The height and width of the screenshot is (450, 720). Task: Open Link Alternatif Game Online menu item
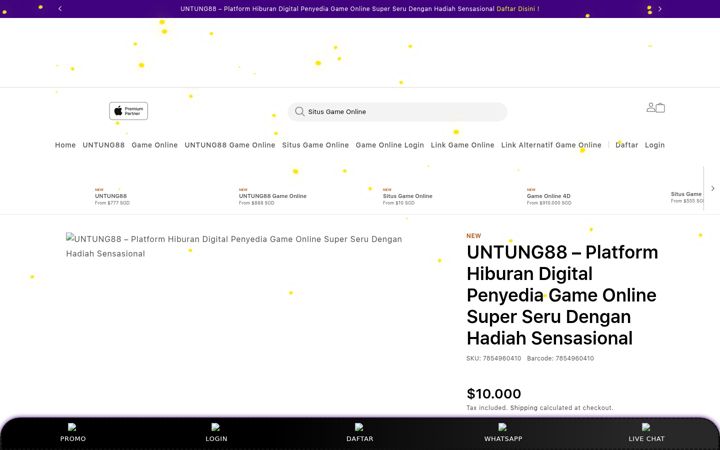[551, 145]
